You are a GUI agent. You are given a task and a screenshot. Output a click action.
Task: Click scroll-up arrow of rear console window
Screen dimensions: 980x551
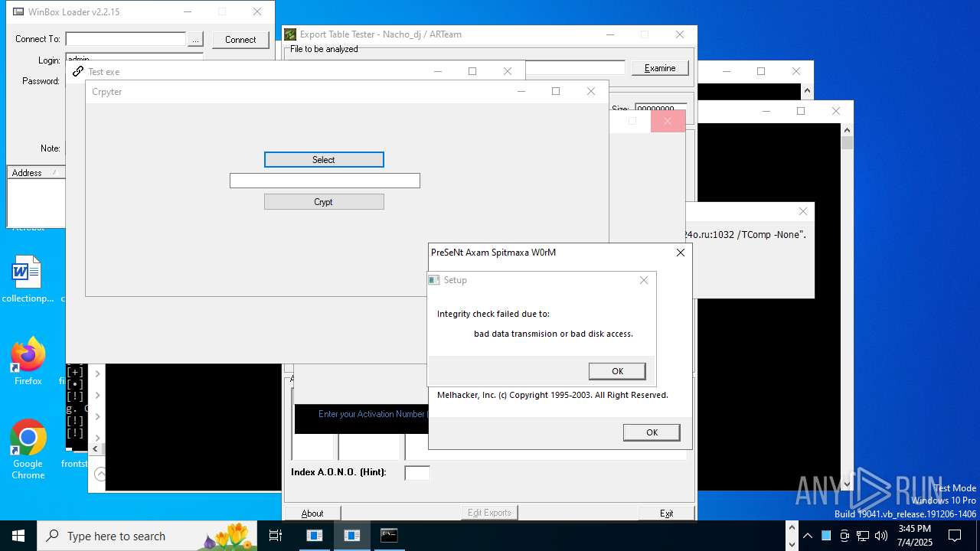(807, 92)
